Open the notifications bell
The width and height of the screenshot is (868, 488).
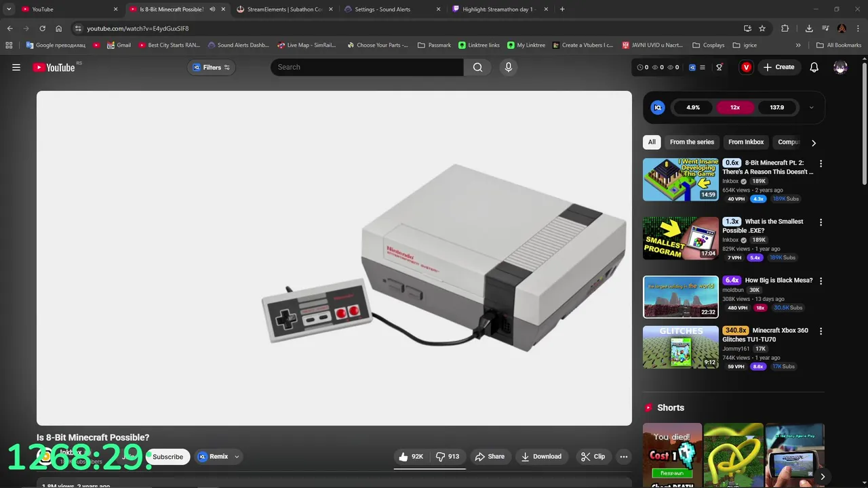[x=814, y=67]
